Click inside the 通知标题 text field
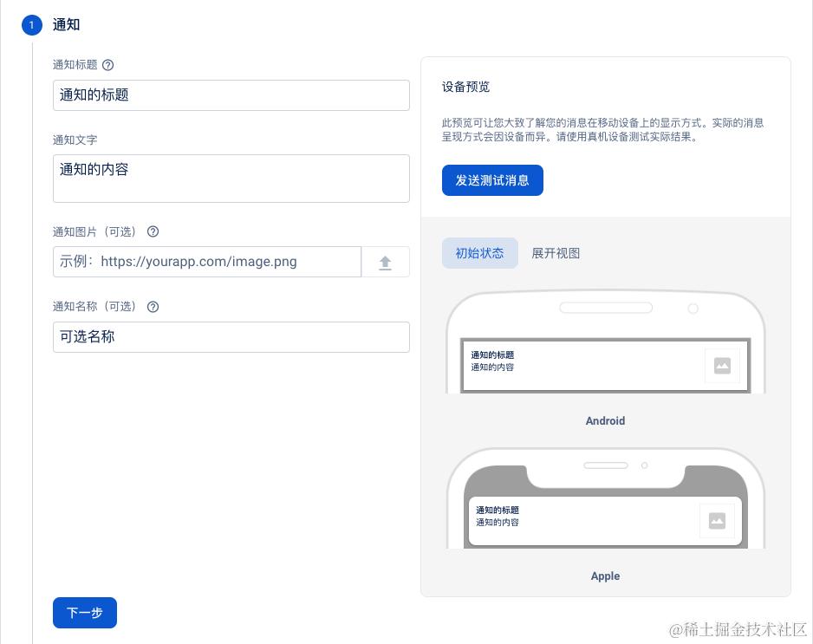813x644 pixels. tap(231, 95)
